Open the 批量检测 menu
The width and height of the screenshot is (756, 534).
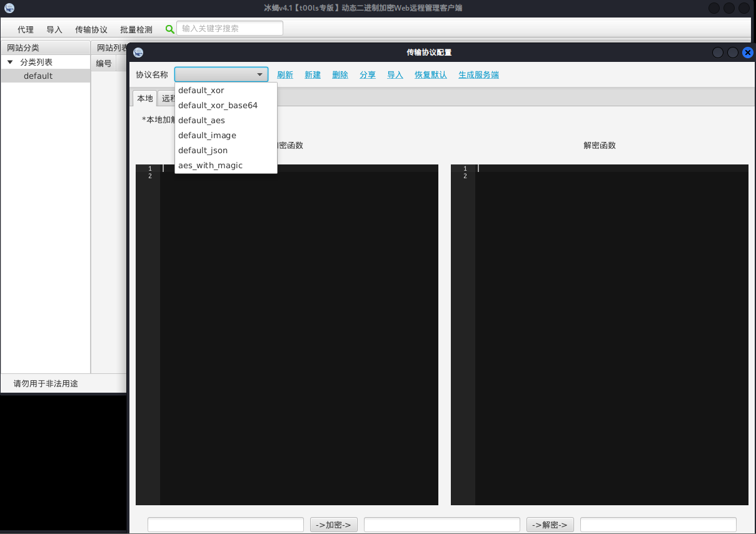(x=136, y=29)
